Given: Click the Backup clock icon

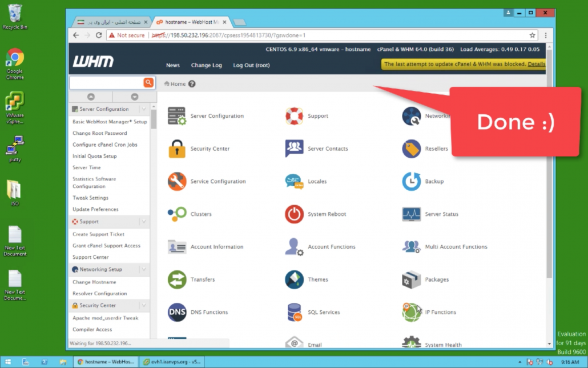Looking at the screenshot, I should pos(411,181).
